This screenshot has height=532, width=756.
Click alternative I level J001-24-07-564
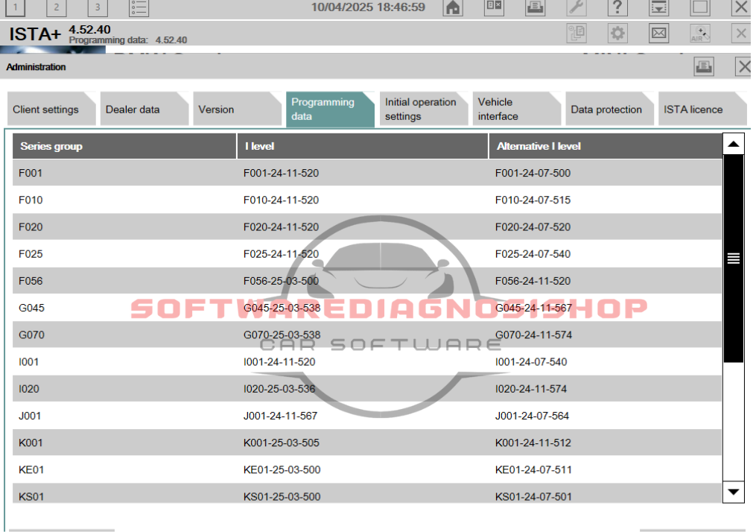click(x=532, y=417)
